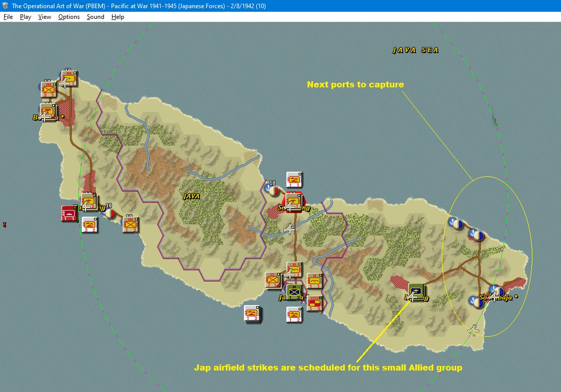Viewport: 561px width, 392px height.
Task: Open the Sound menu
Action: (96, 17)
